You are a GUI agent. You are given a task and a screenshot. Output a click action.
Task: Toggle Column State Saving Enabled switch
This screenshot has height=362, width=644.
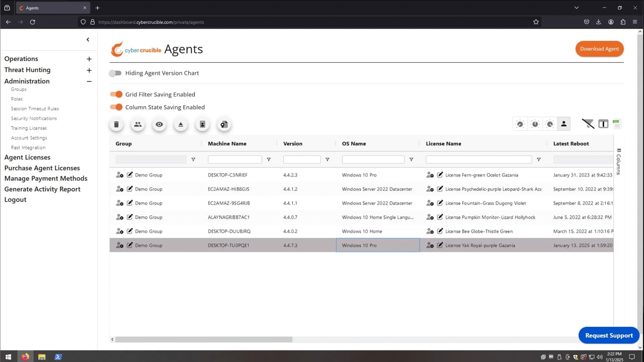(116, 107)
